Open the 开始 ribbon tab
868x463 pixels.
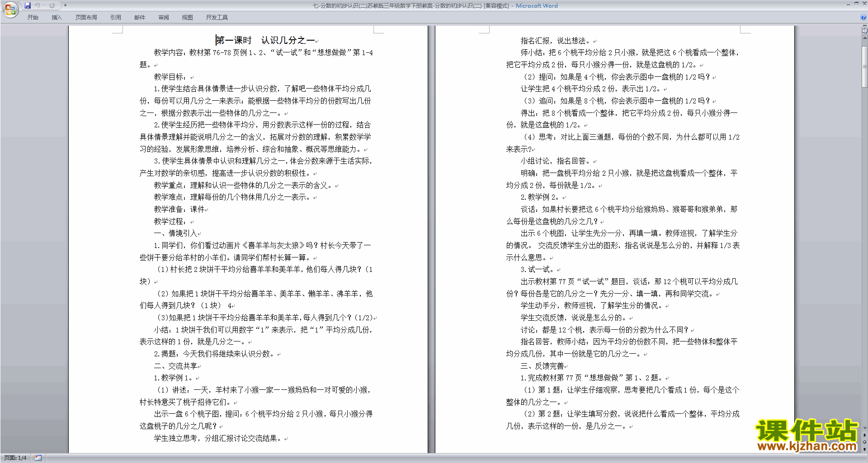click(x=33, y=18)
